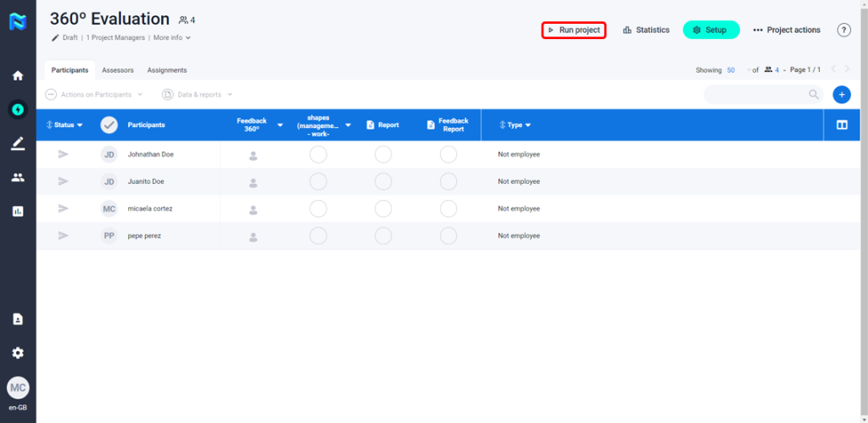The width and height of the screenshot is (868, 423).
Task: Click the blue plus add button
Action: click(842, 95)
